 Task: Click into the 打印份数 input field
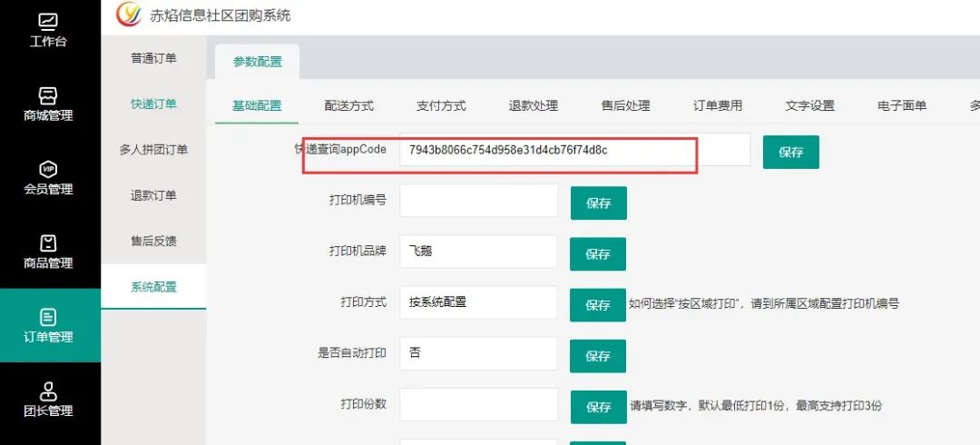tap(478, 404)
